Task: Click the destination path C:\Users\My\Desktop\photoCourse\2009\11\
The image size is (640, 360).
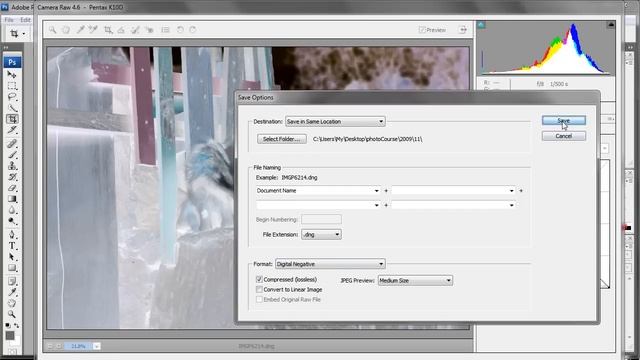Action: [x=367, y=139]
